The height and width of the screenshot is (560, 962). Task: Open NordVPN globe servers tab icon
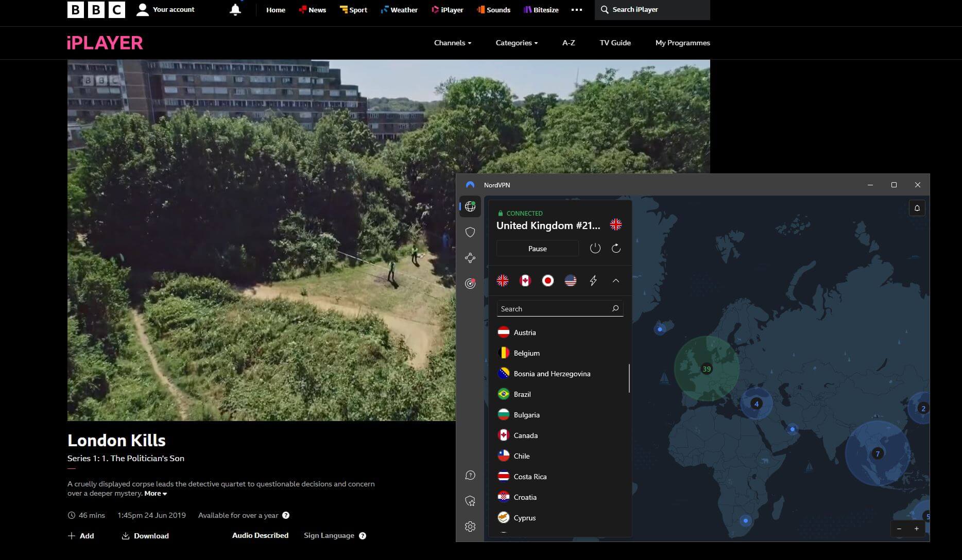pyautogui.click(x=470, y=206)
